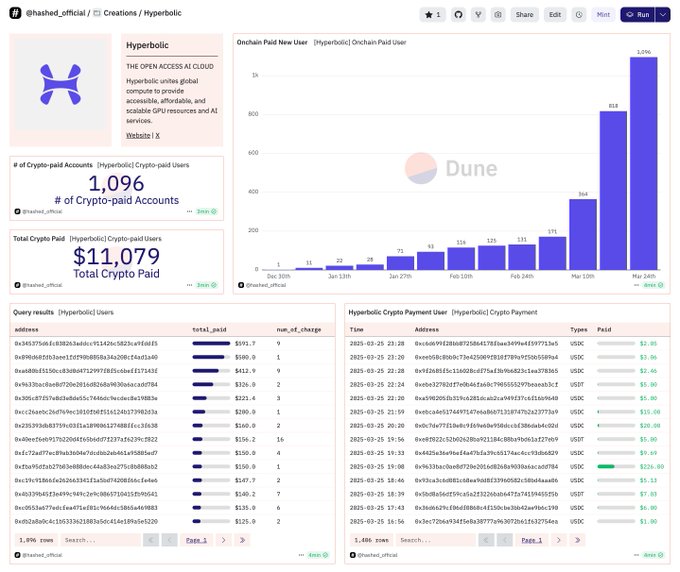Open the Dune hash logo home icon
The height and width of the screenshot is (572, 680).
(15, 13)
